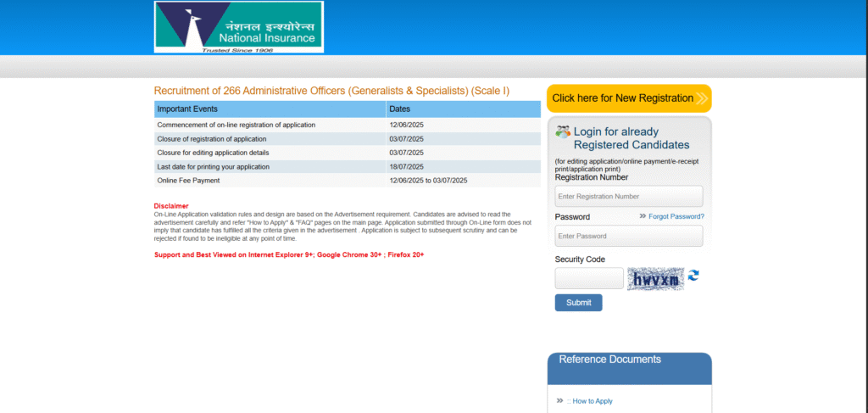Viewport: 868px width, 413px height.
Task: Click the Online Fee Payment row label
Action: pos(188,181)
